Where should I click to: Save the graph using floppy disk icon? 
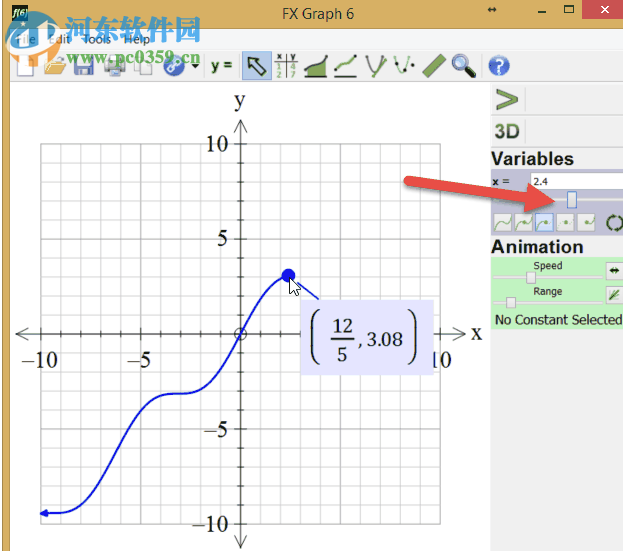pyautogui.click(x=84, y=66)
